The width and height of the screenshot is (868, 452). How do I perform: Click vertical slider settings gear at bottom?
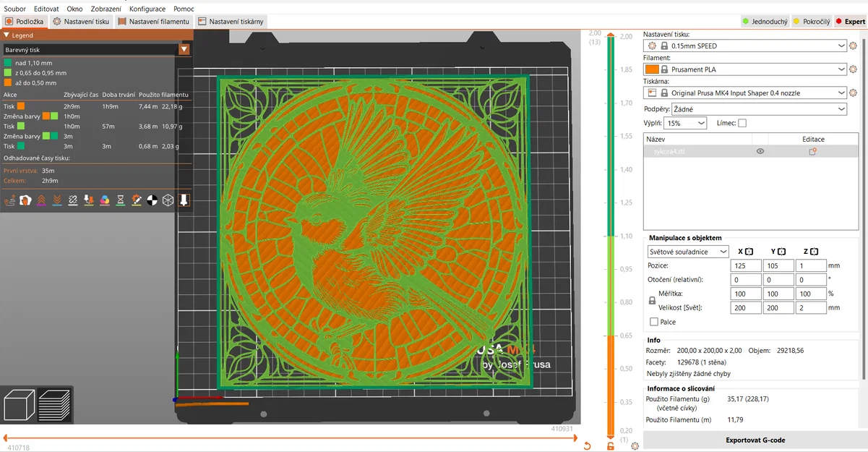[634, 446]
